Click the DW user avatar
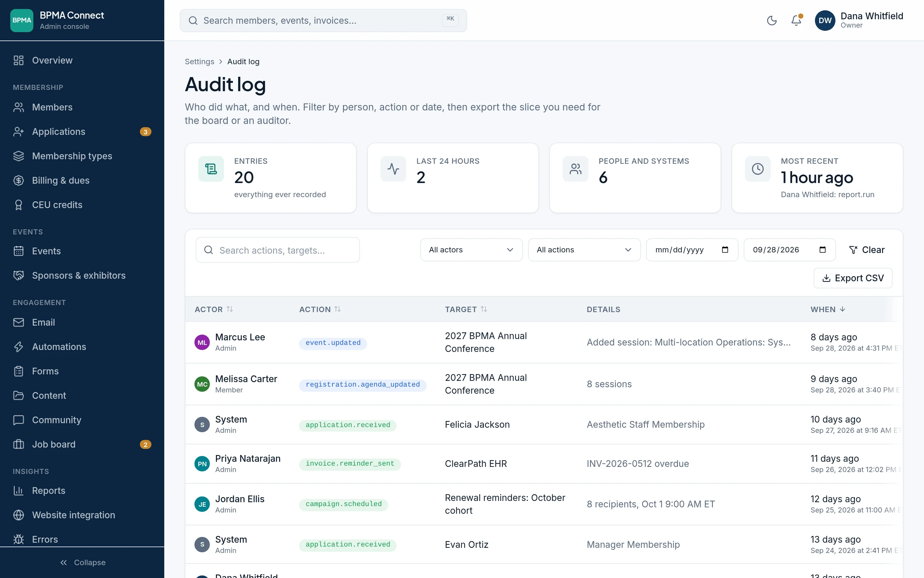The image size is (924, 578). [x=825, y=20]
